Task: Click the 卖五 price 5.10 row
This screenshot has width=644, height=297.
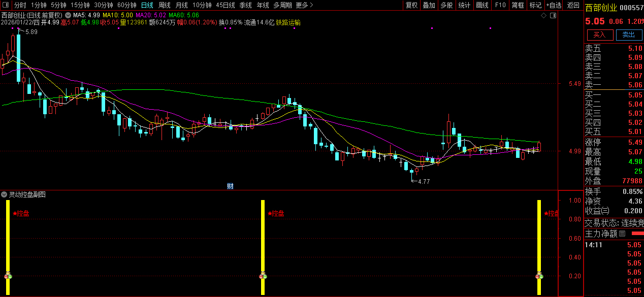Action: click(614, 49)
